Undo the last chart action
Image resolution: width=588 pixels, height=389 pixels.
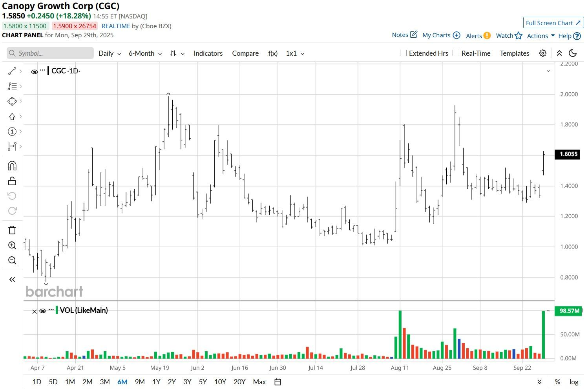coord(12,196)
